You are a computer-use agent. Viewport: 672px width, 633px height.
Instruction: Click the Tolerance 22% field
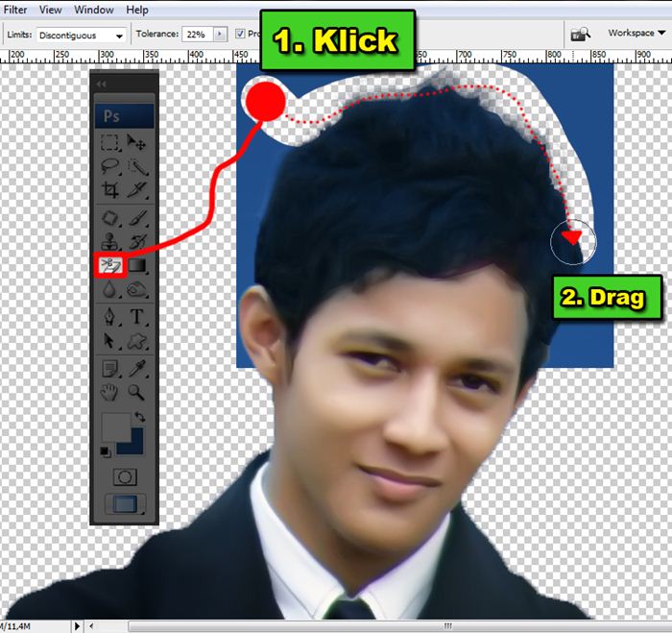tap(198, 35)
